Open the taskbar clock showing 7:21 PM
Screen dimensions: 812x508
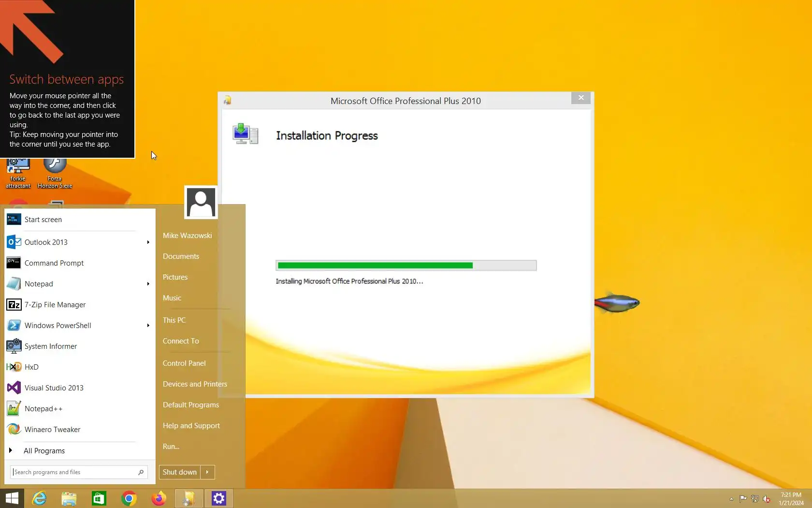(791, 499)
